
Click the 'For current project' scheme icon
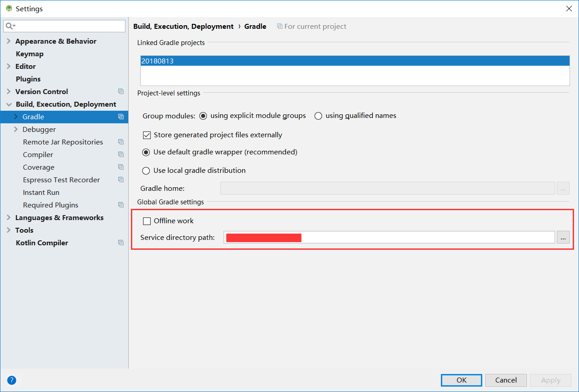(x=280, y=26)
